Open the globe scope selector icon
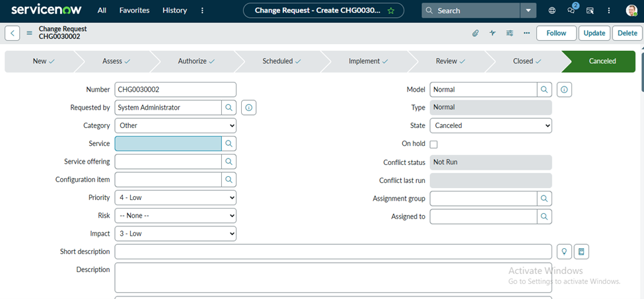 pyautogui.click(x=552, y=11)
